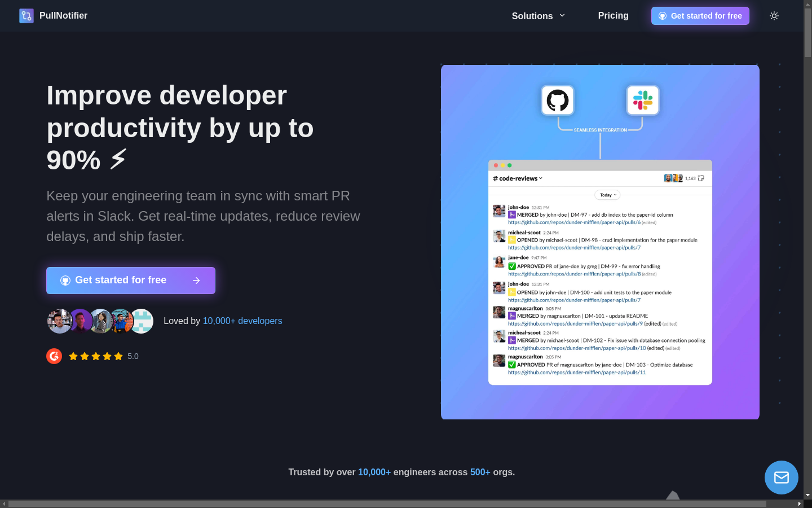
Task: Click the last pixelated avatar in group
Action: coord(141,321)
